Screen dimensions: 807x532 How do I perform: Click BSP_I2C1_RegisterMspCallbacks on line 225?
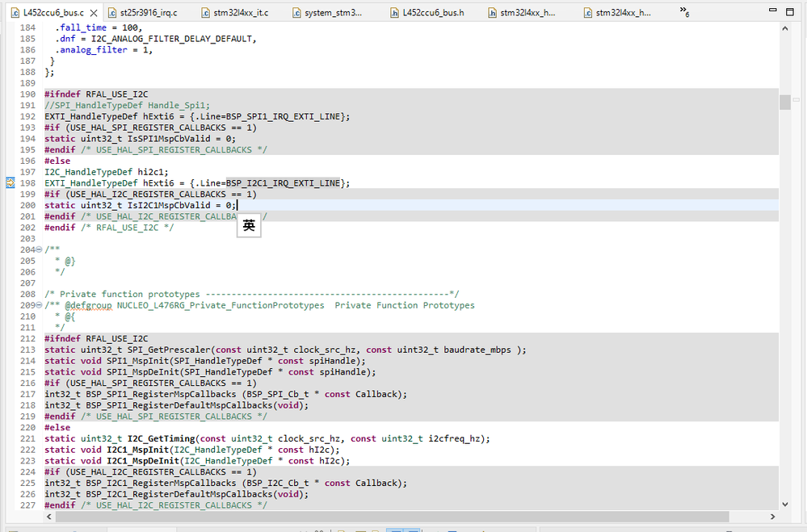(161, 483)
